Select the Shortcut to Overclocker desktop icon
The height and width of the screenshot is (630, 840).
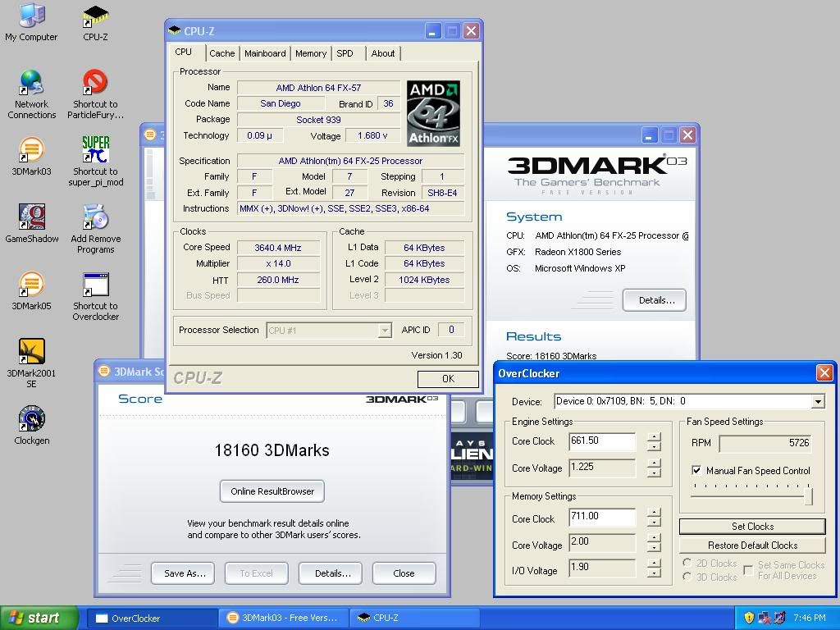pyautogui.click(x=96, y=296)
